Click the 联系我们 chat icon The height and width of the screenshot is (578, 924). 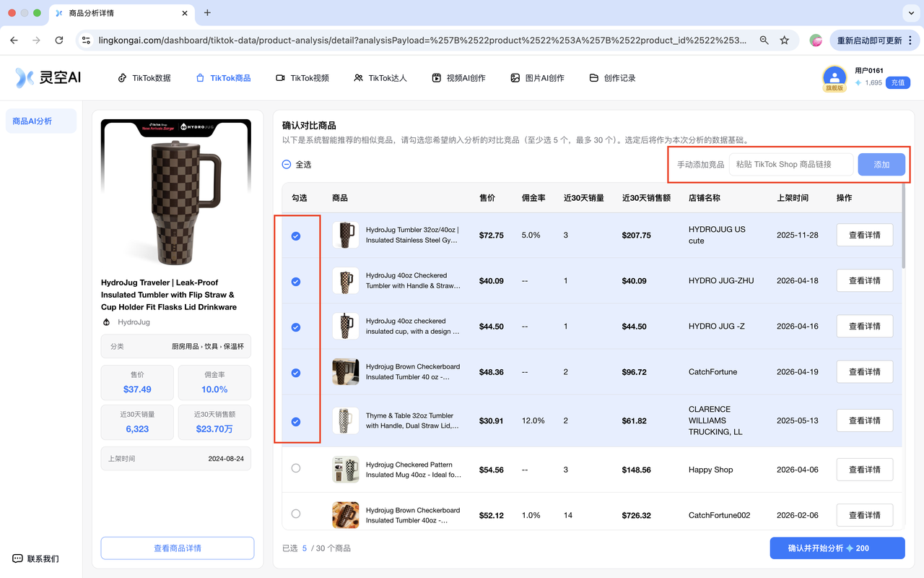(x=17, y=558)
